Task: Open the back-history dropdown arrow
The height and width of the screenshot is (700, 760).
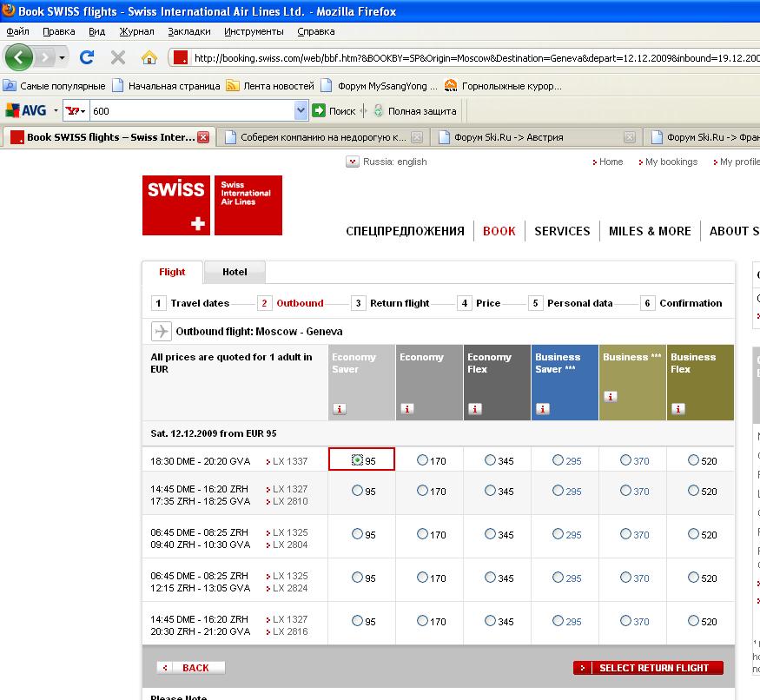Action: (62, 57)
